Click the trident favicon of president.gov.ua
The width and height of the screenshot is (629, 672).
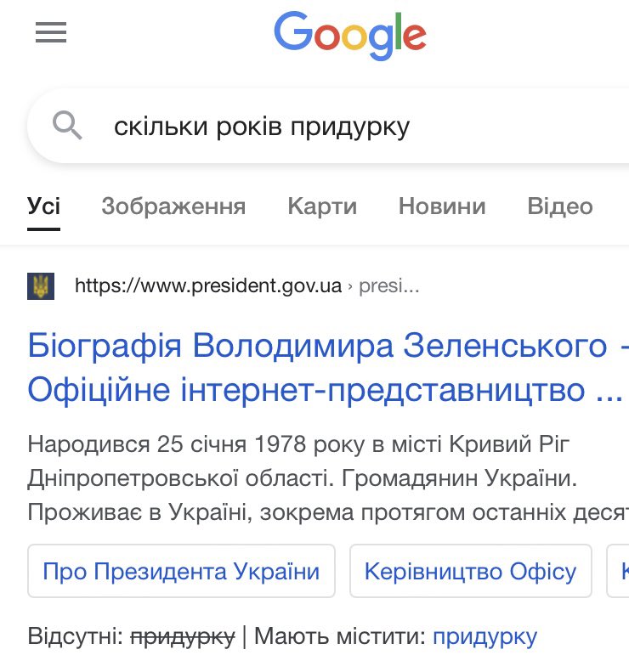pyautogui.click(x=41, y=285)
